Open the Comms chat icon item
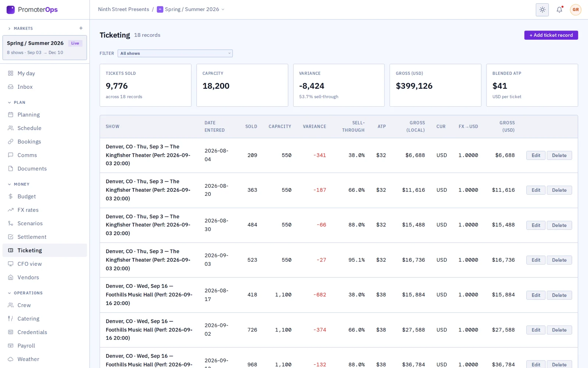 pos(11,155)
